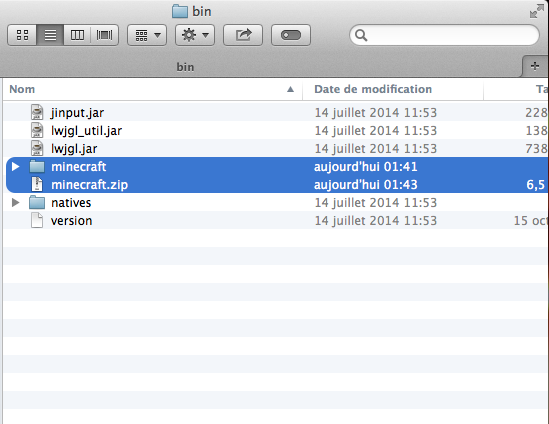Switch to list view mode
The image size is (549, 424).
50,35
